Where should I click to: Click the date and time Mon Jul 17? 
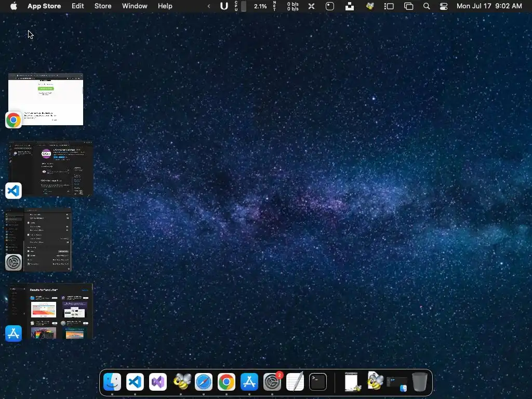489,6
